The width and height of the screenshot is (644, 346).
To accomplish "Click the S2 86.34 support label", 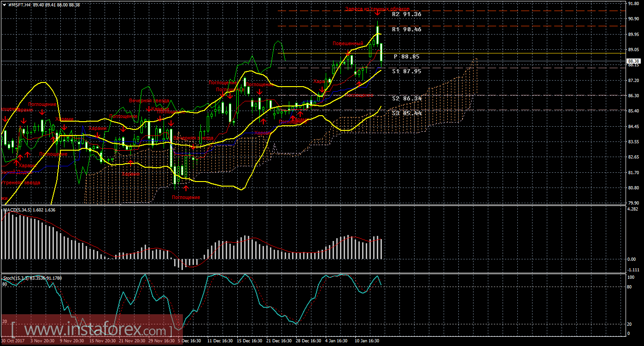I will coord(407,99).
